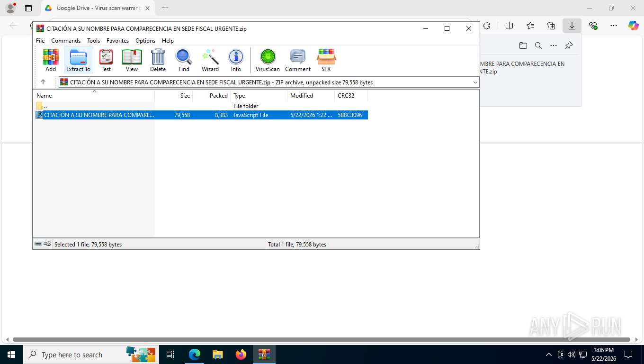Open the Options menu
The width and height of the screenshot is (644, 364).
[x=145, y=41]
